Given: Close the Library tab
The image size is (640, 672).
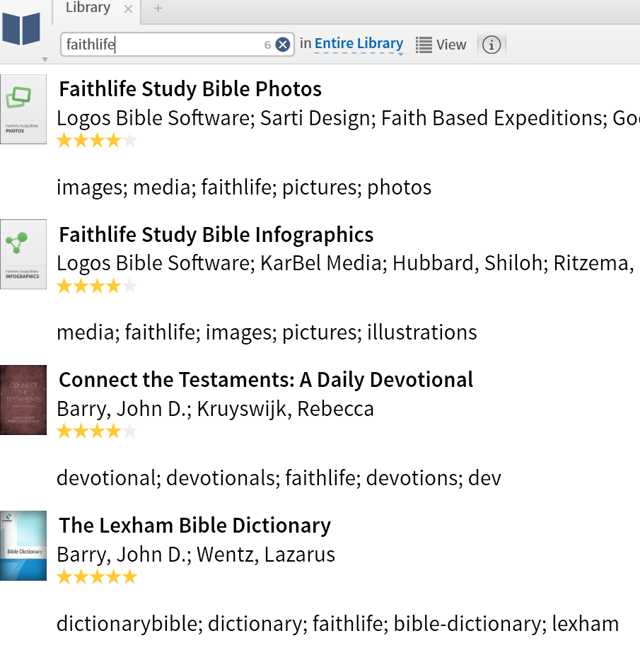Looking at the screenshot, I should pos(127,8).
